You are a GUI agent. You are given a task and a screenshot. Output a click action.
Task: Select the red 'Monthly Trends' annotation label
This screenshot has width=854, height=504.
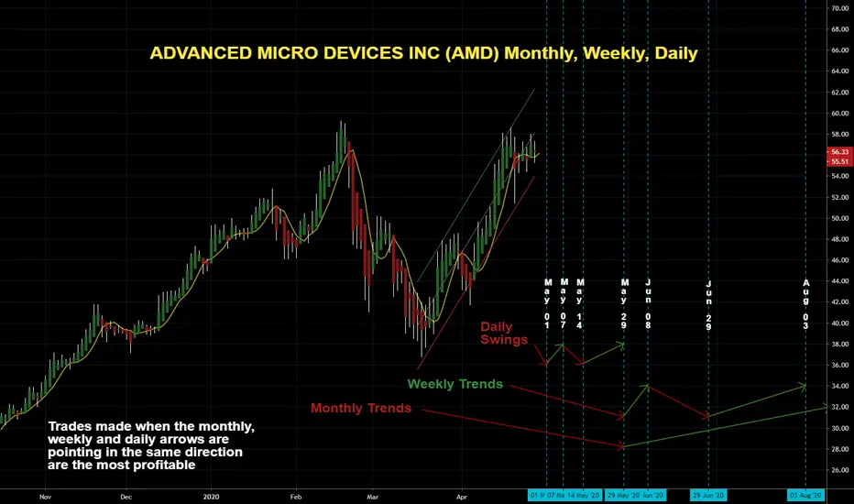(x=360, y=408)
